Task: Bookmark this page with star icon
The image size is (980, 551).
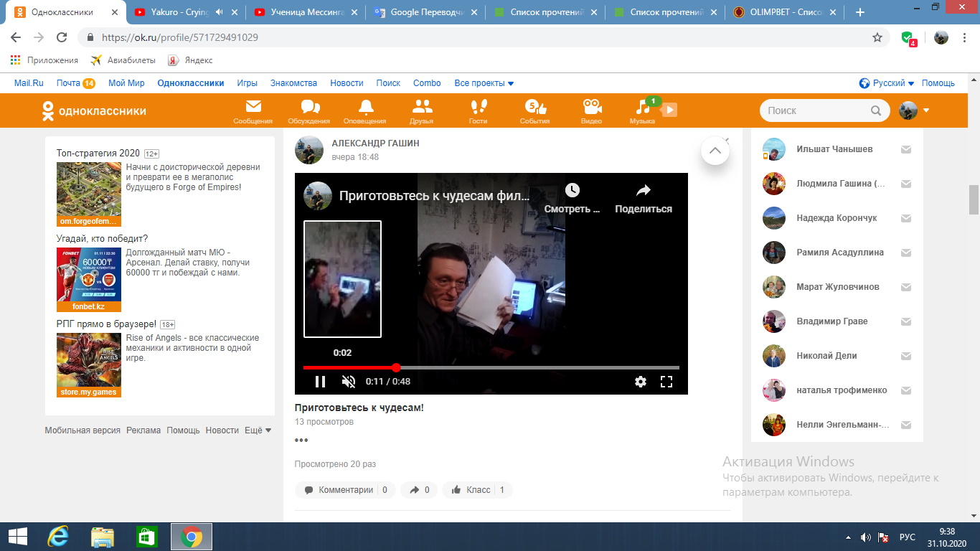Action: 877,37
